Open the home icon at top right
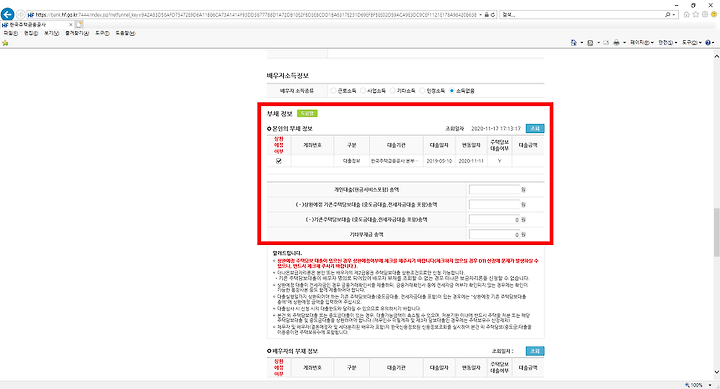The height and width of the screenshot is (389, 720). 686,15
